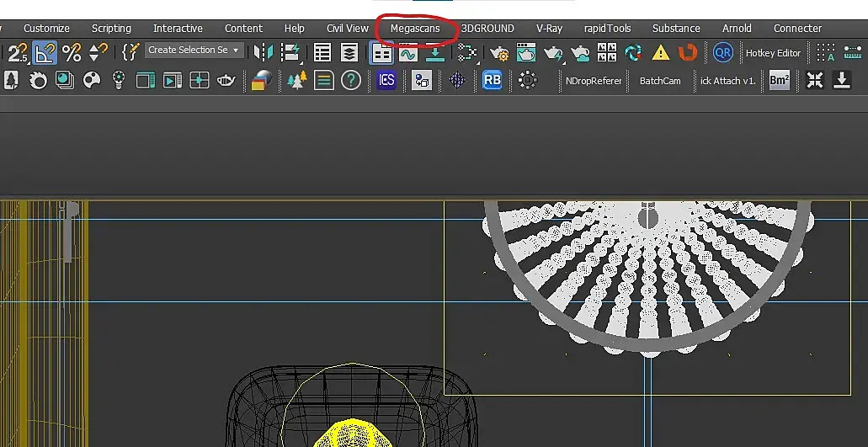Click the dotted circle around square icon
868x447 pixels.
(x=528, y=81)
